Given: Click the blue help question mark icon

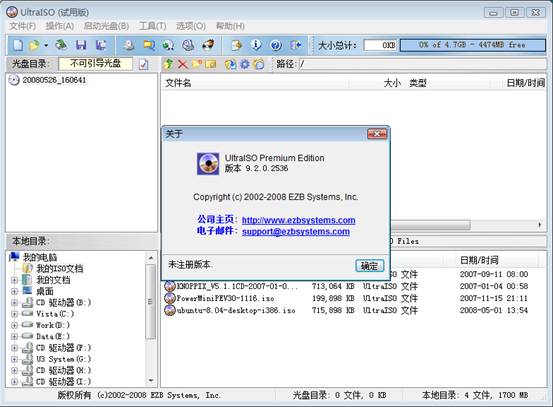Looking at the screenshot, I should [276, 45].
